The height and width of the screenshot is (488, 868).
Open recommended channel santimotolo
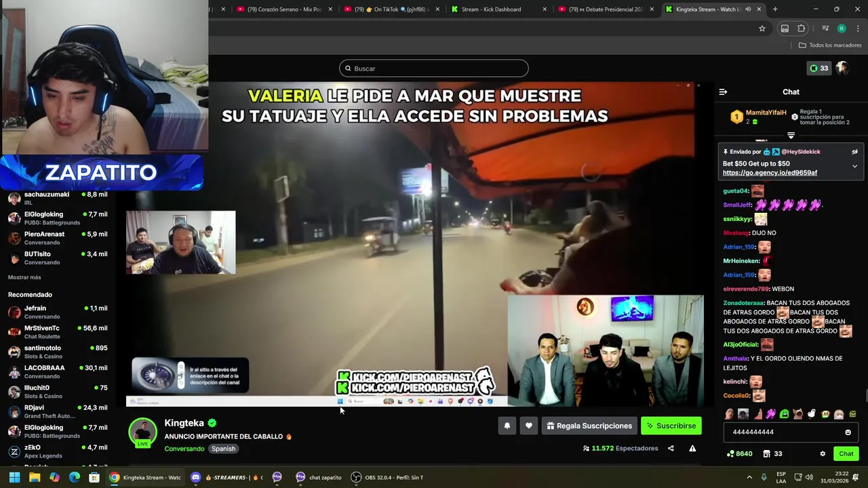[58, 352]
